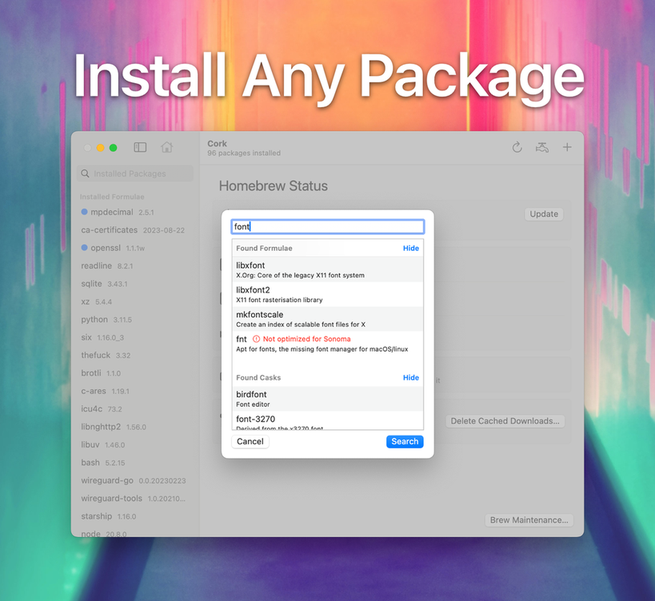Select brotli in sidebar

click(x=135, y=373)
